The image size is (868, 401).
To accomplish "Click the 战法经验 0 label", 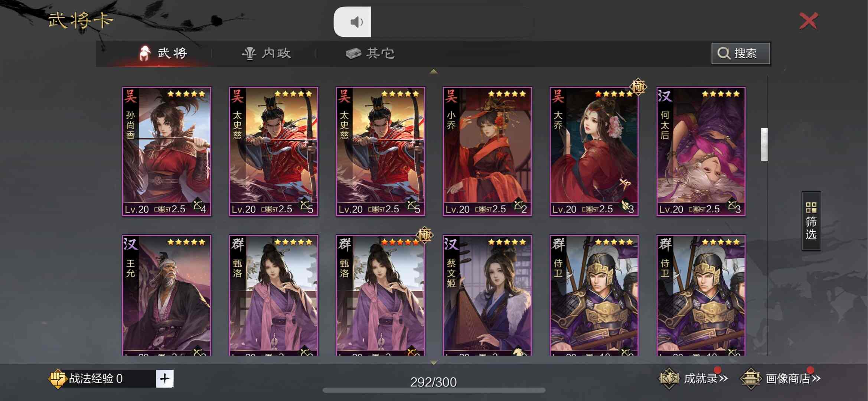I will [96, 379].
